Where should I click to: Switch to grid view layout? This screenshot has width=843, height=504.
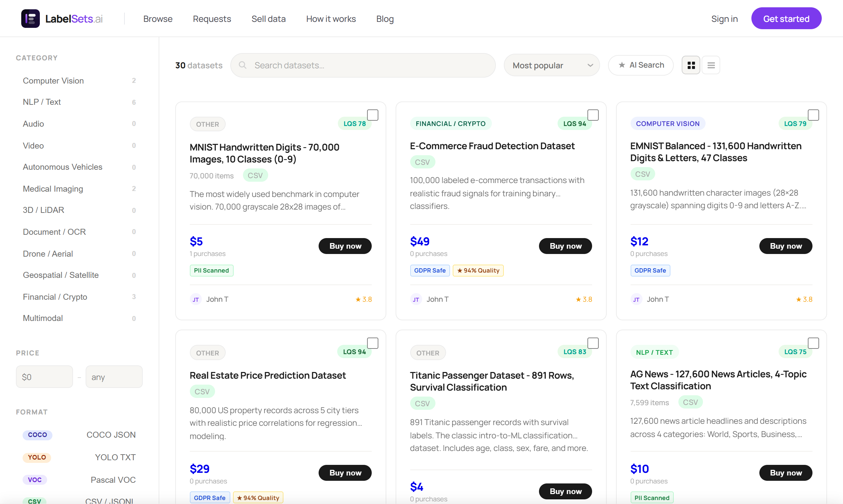point(691,65)
